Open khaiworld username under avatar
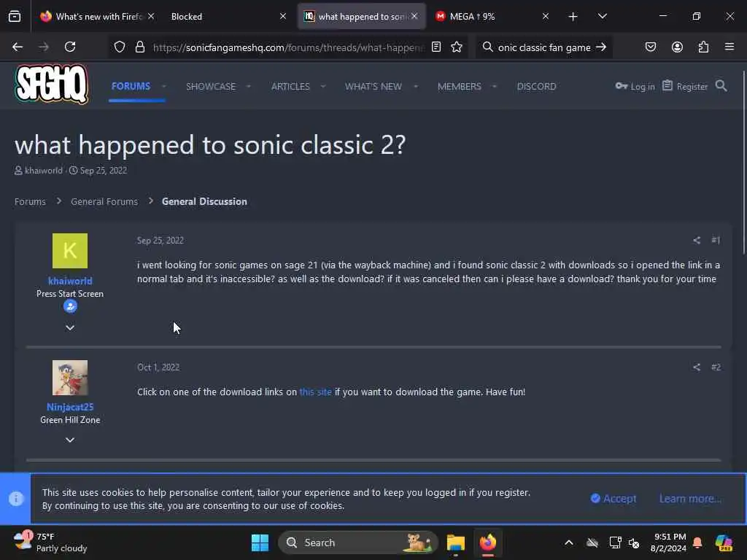747x560 pixels. [x=70, y=281]
